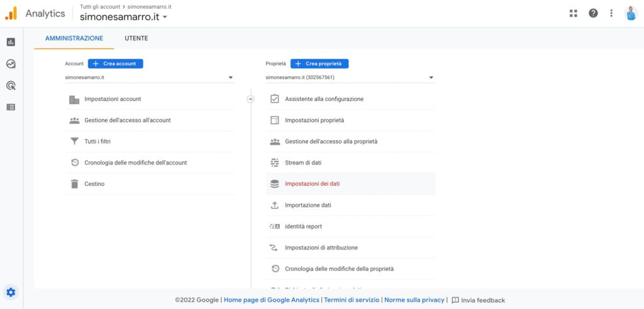Click the Admin gear icon
644x309 pixels.
(11, 292)
